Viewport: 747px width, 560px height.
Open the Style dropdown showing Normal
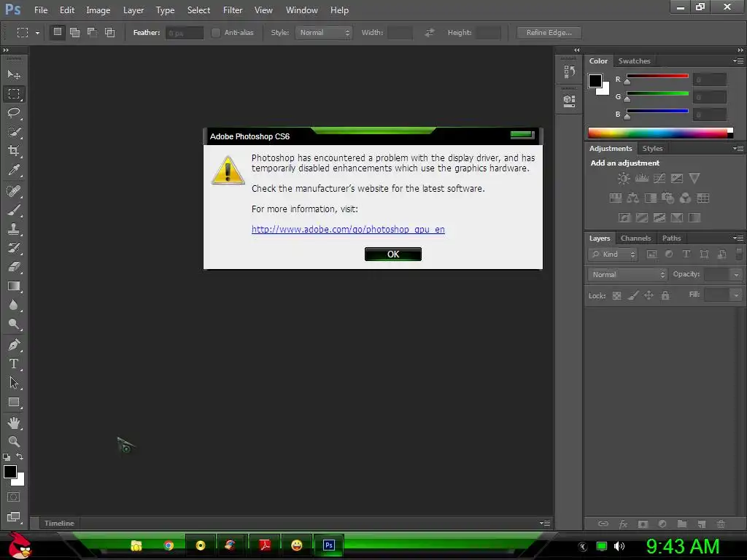click(x=323, y=32)
